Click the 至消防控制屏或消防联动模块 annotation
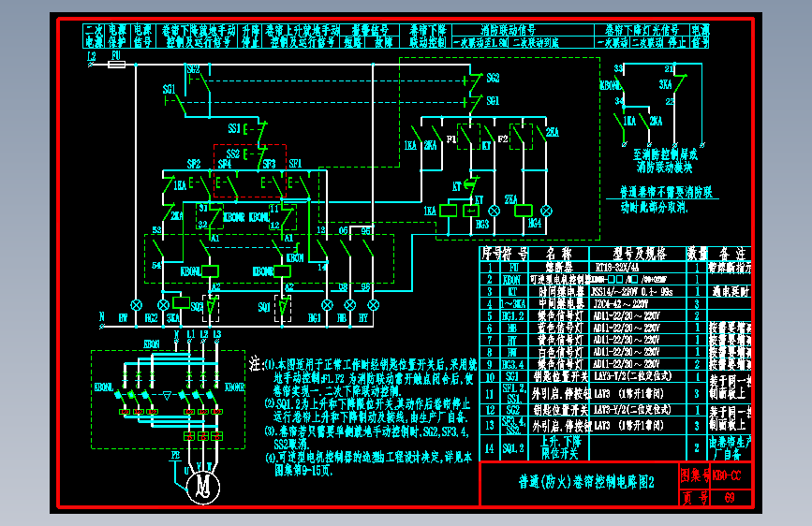 click(665, 160)
